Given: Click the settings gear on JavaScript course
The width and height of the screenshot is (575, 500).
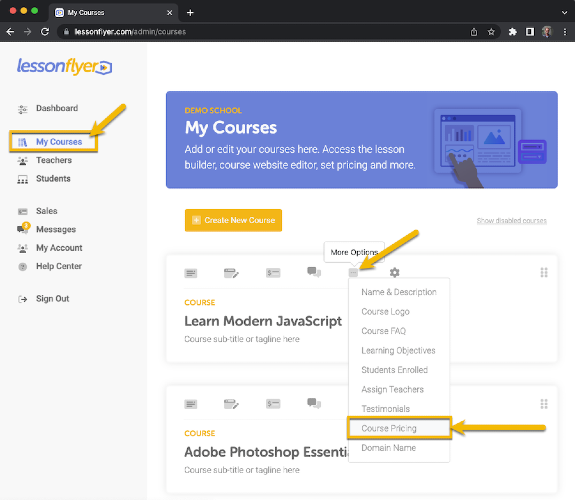Looking at the screenshot, I should tap(394, 273).
